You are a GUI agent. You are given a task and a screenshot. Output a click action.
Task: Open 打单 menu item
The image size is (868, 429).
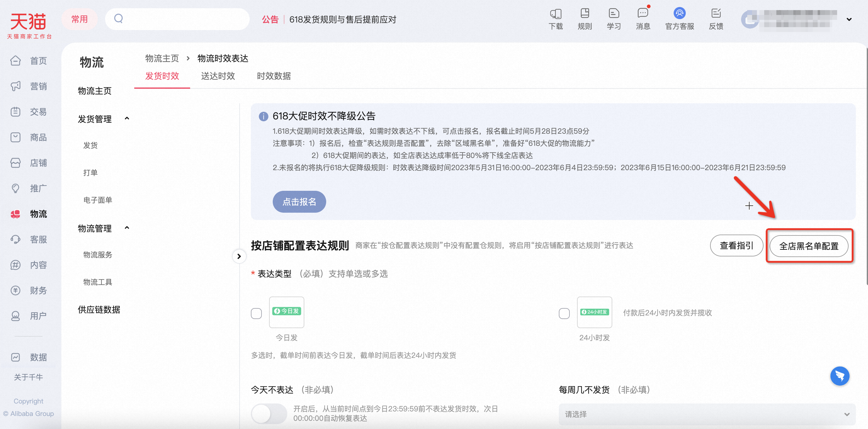click(x=90, y=173)
